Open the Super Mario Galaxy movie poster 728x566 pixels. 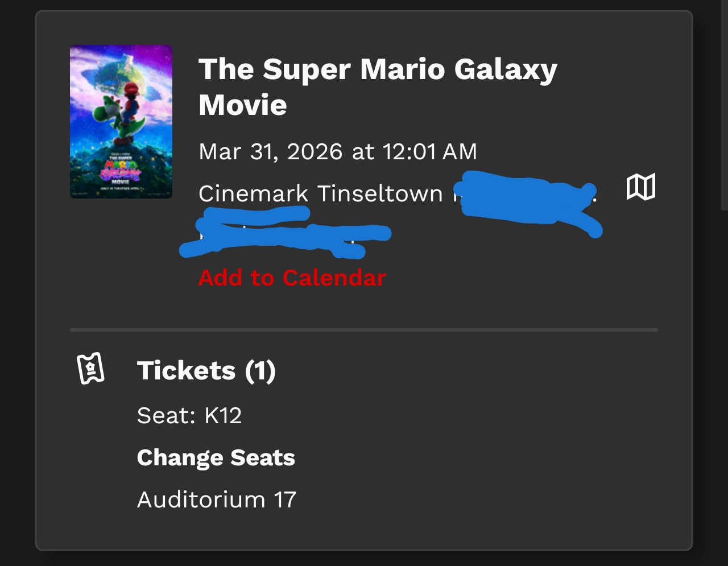(121, 122)
